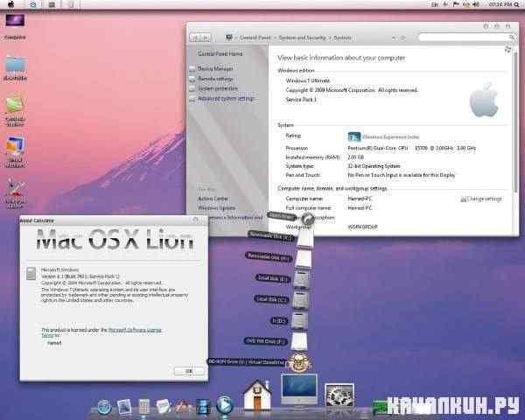The height and width of the screenshot is (420, 525).
Task: Launch the blue play media player dock icon
Action: pyautogui.click(x=224, y=405)
